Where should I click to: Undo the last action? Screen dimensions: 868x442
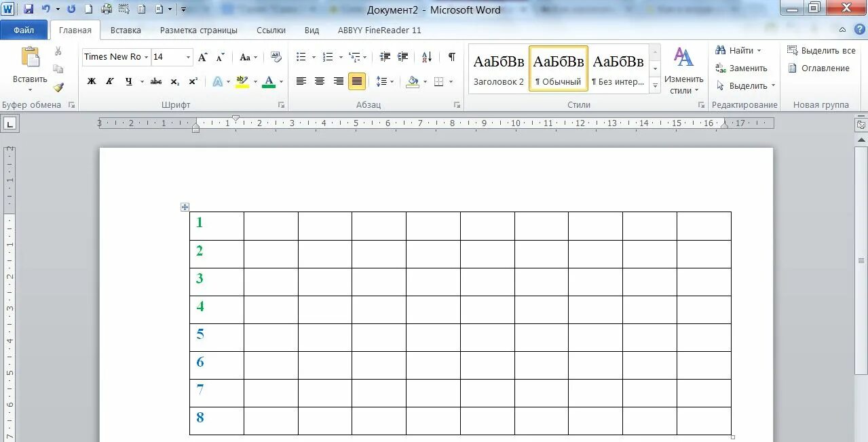pos(45,9)
